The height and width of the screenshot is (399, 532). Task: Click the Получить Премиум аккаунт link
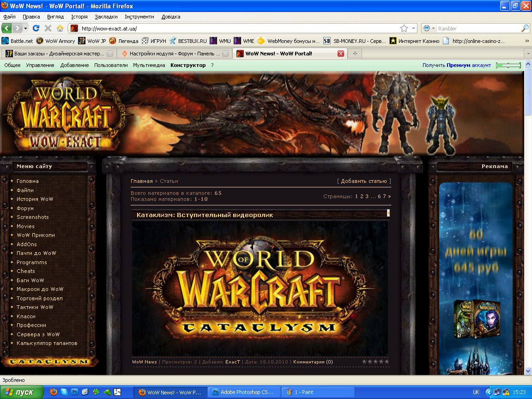(456, 65)
